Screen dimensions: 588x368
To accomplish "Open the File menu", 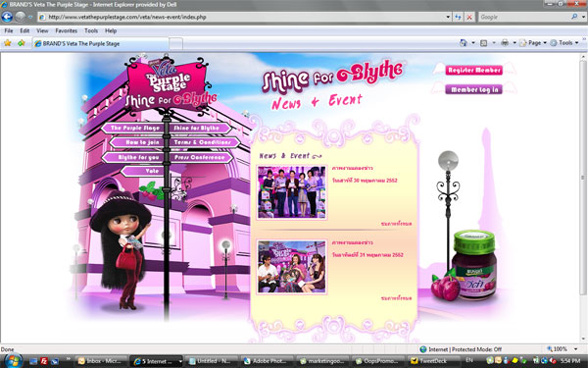I will [8, 30].
